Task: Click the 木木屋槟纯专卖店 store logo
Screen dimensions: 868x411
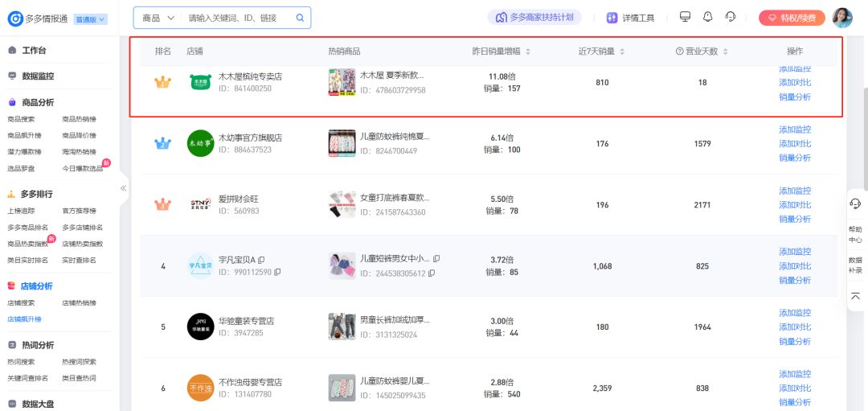Action: [200, 83]
